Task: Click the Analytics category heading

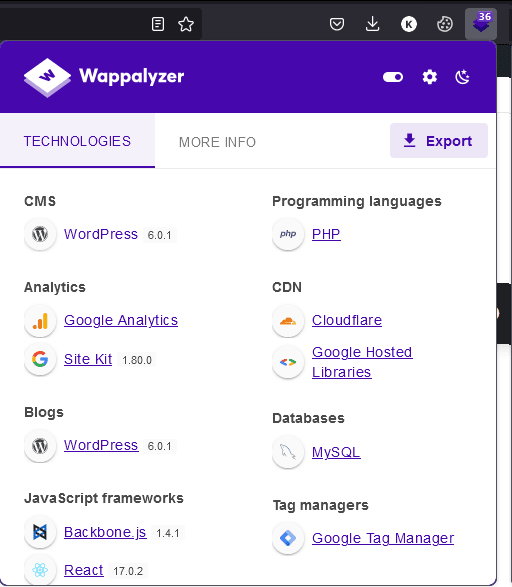Action: tap(55, 288)
